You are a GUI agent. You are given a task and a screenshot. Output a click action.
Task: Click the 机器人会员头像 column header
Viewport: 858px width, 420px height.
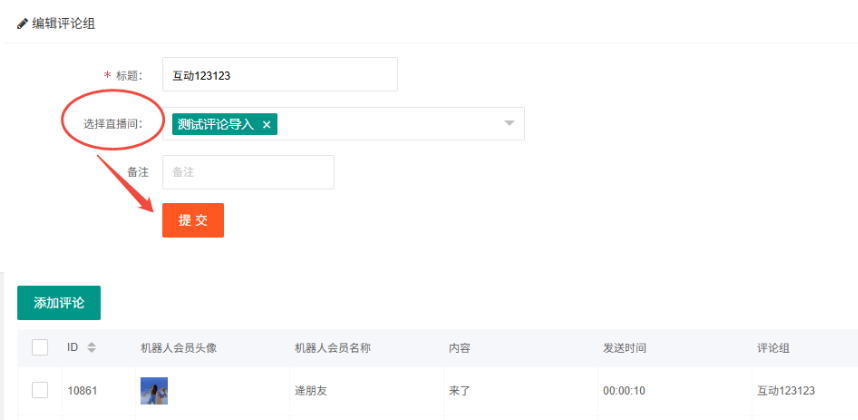click(178, 348)
